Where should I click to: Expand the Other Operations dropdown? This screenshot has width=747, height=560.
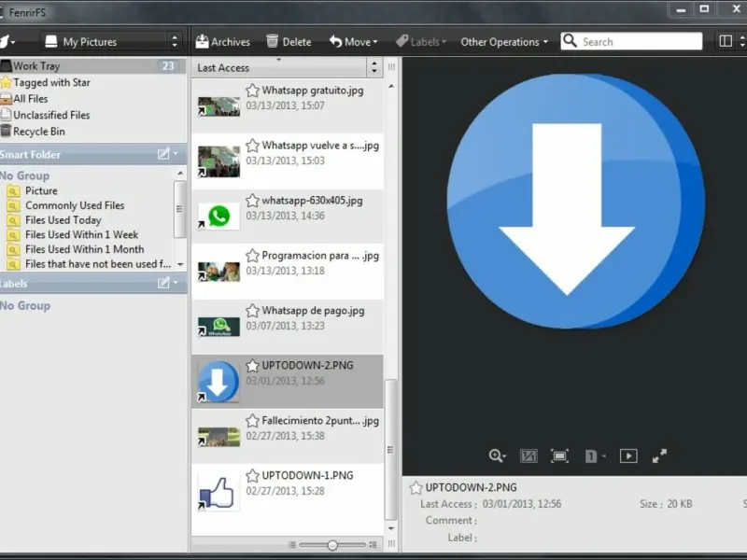[x=504, y=42]
